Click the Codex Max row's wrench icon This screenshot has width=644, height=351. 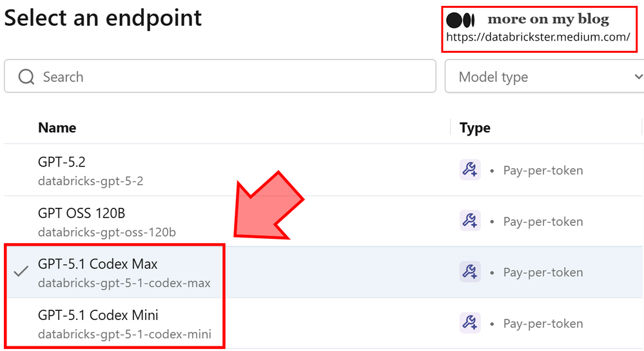(470, 272)
